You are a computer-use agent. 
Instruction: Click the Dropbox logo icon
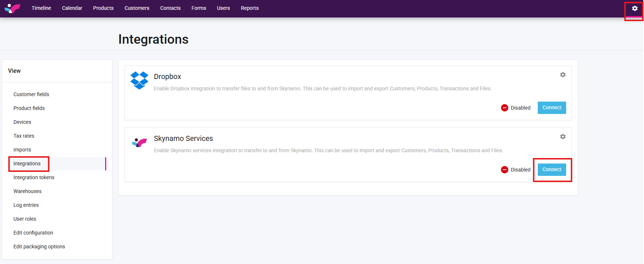[139, 80]
